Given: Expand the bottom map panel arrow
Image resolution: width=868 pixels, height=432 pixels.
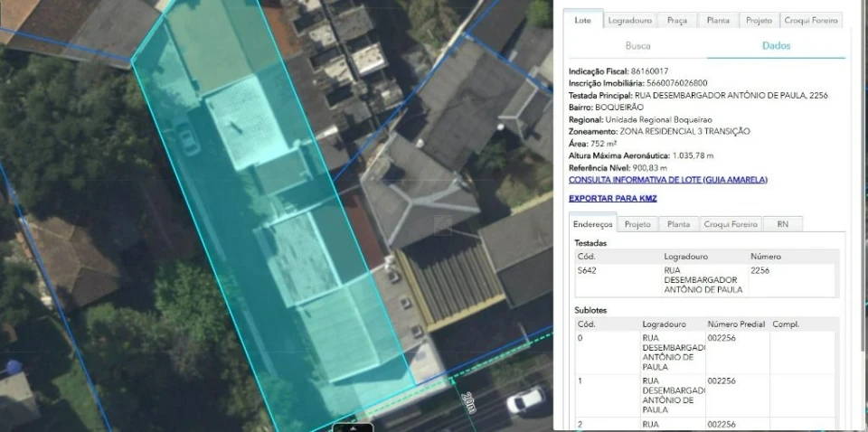Looking at the screenshot, I should [x=353, y=427].
